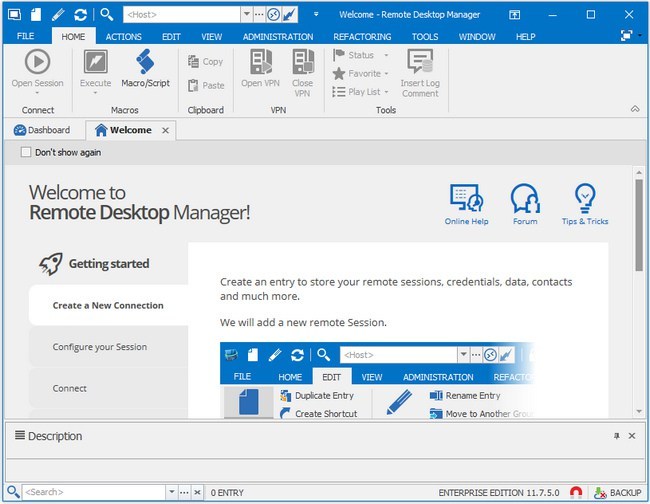Select Create a New Connection step
650x504 pixels.
pos(108,305)
